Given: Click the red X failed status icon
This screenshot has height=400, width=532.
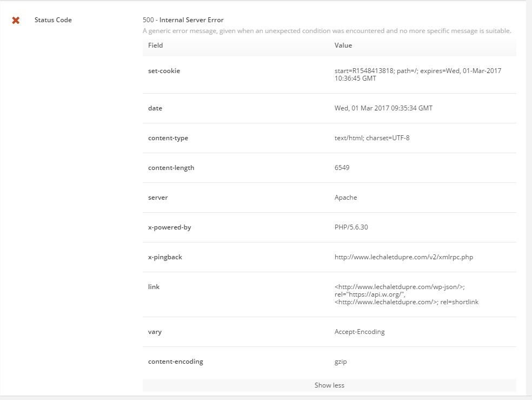Looking at the screenshot, I should pyautogui.click(x=16, y=21).
